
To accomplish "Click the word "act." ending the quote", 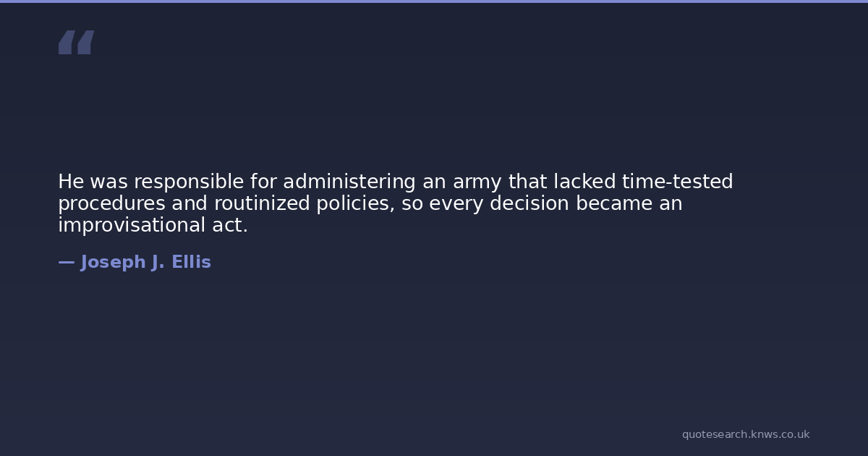I will pyautogui.click(x=231, y=226).
